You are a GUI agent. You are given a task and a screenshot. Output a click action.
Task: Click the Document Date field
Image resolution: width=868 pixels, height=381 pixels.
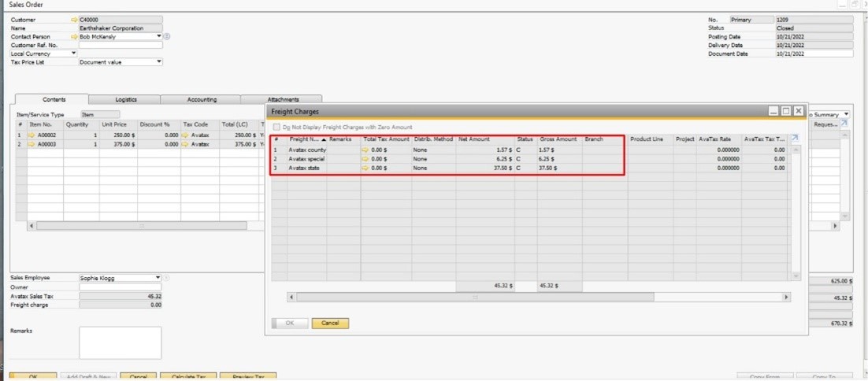click(x=814, y=54)
